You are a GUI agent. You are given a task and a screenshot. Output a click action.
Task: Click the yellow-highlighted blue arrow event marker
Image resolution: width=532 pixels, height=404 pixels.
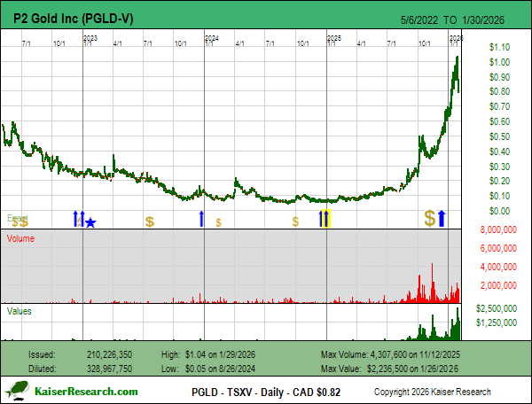pos(326,219)
